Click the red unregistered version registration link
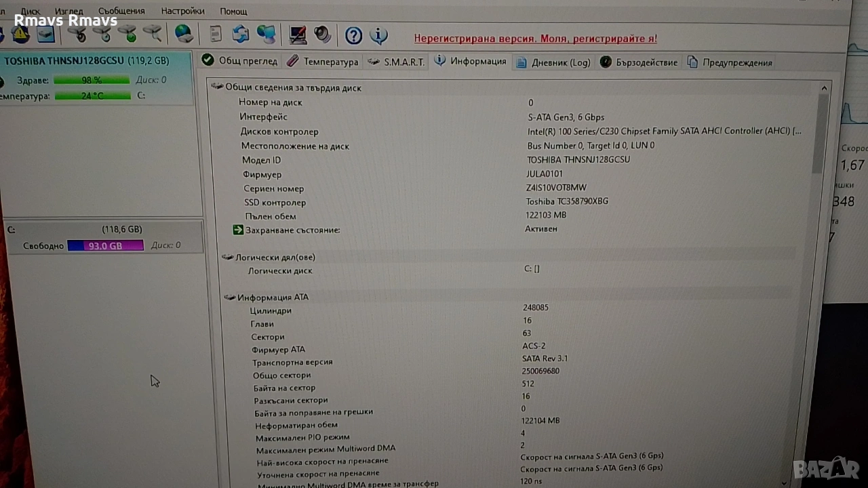 535,39
